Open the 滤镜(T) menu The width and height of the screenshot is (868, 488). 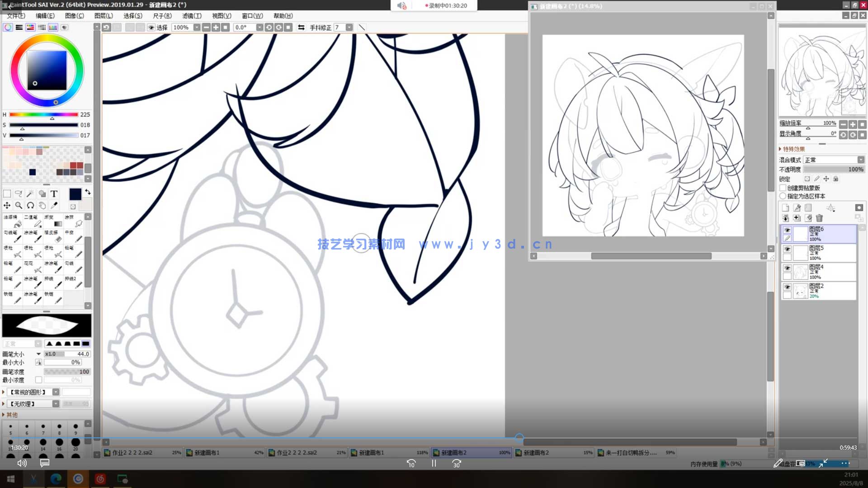pos(192,16)
